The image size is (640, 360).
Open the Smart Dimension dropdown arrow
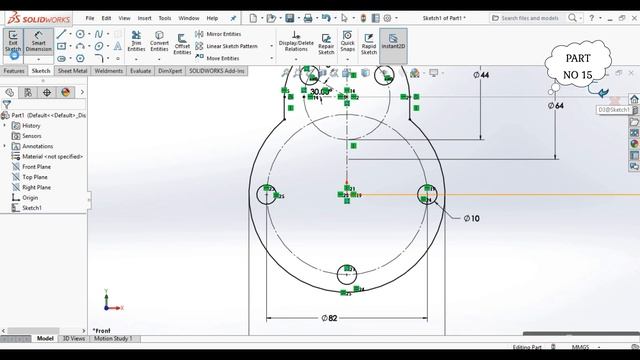click(x=39, y=60)
